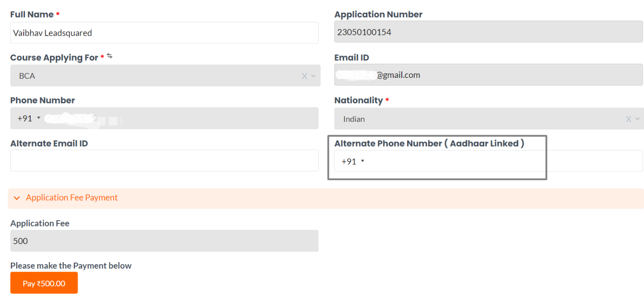Click the Application Number field
Image resolution: width=644 pixels, height=294 pixels.
[x=488, y=32]
